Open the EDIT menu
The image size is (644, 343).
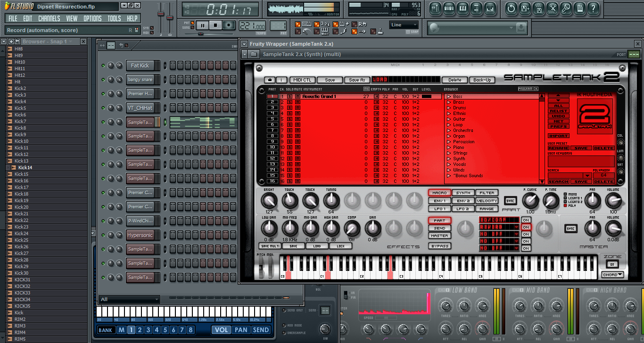click(x=28, y=18)
